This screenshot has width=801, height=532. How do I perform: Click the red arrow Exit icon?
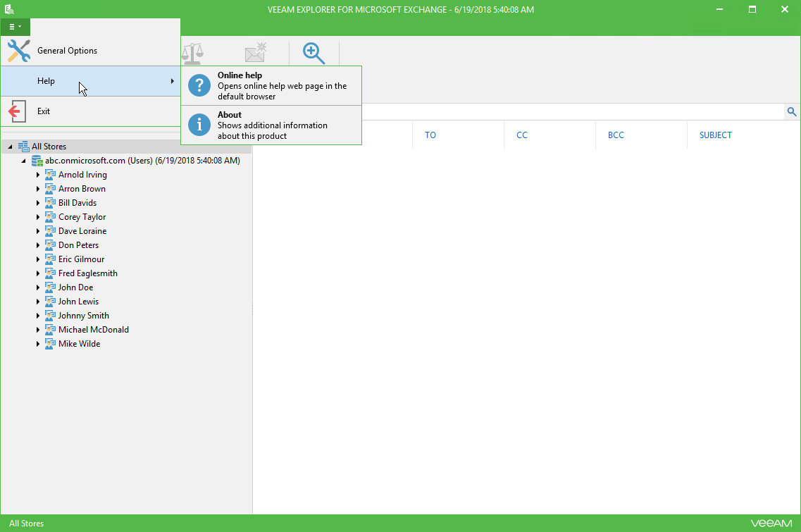coord(17,111)
